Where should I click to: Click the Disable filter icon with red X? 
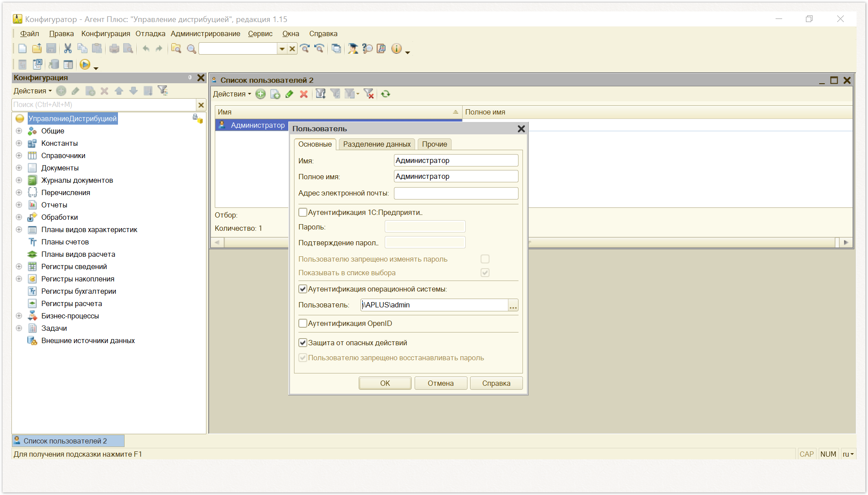pos(369,94)
